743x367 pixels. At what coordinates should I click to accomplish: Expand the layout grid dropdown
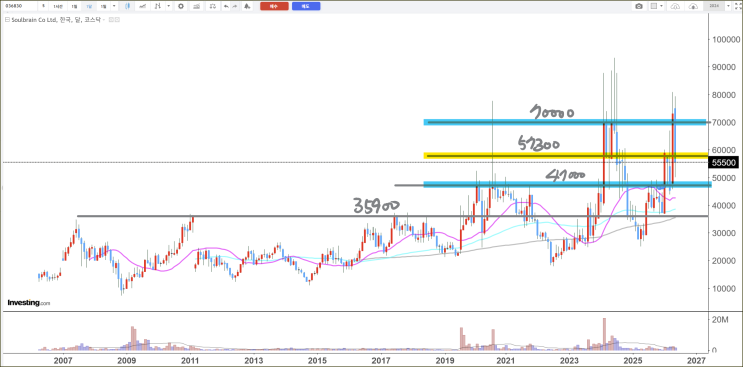[661, 6]
